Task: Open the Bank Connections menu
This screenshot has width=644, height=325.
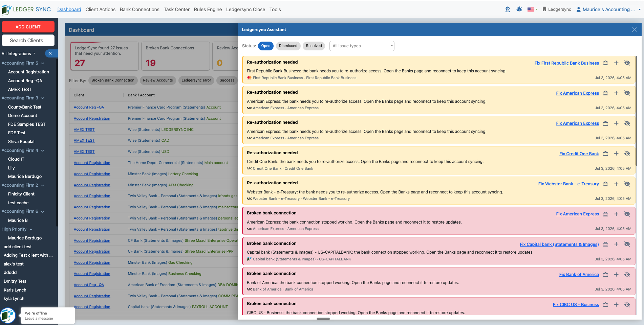Action: pyautogui.click(x=139, y=9)
